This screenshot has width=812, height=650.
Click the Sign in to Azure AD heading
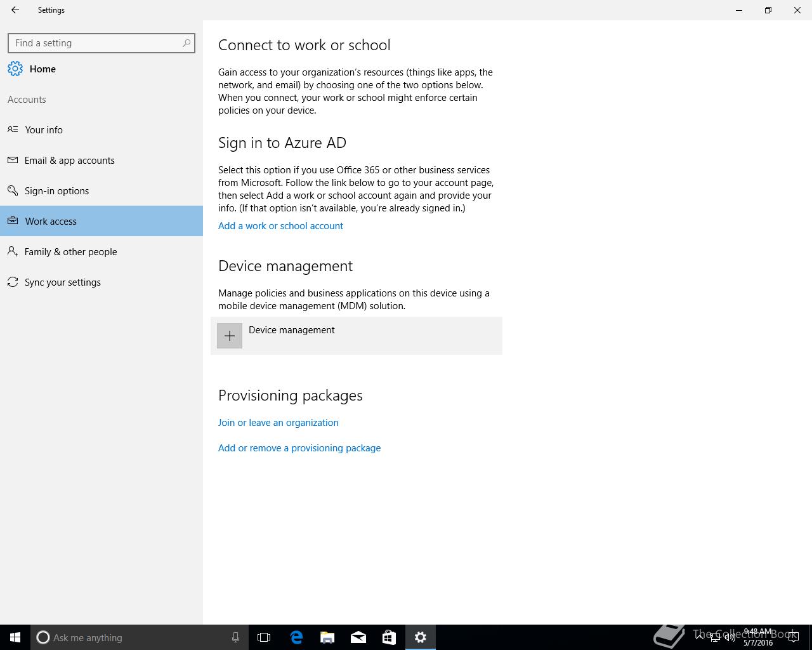[x=282, y=143]
